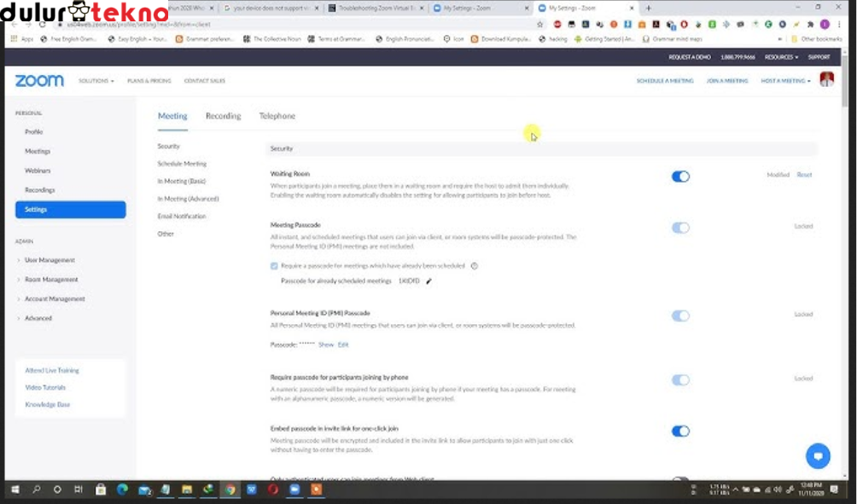Open the Chrome extensions puzzle icon
This screenshot has width=857, height=504.
coord(811,25)
